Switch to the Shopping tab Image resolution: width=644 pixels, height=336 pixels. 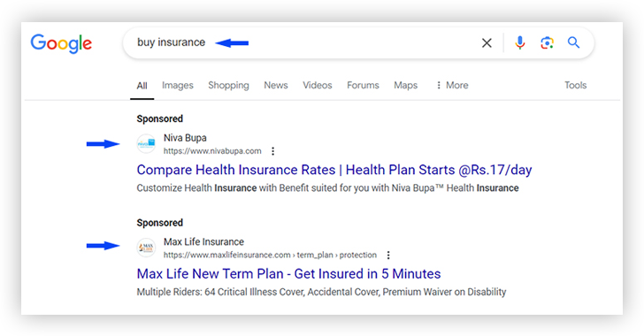228,85
